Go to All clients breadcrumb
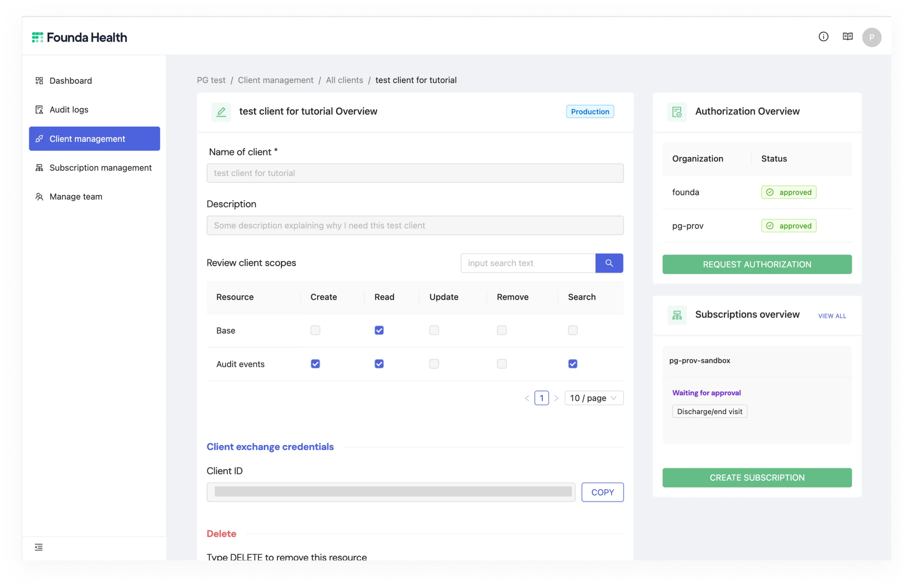This screenshot has height=588, width=913. click(344, 80)
